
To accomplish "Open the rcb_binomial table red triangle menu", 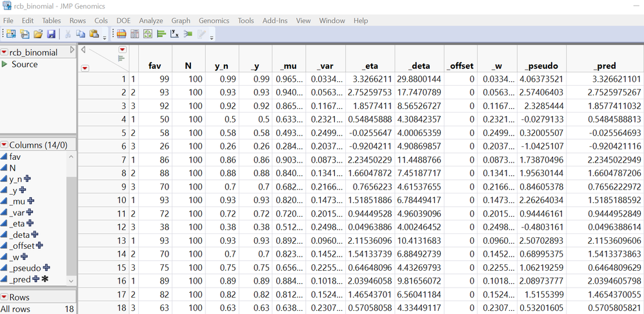I will click(x=5, y=52).
